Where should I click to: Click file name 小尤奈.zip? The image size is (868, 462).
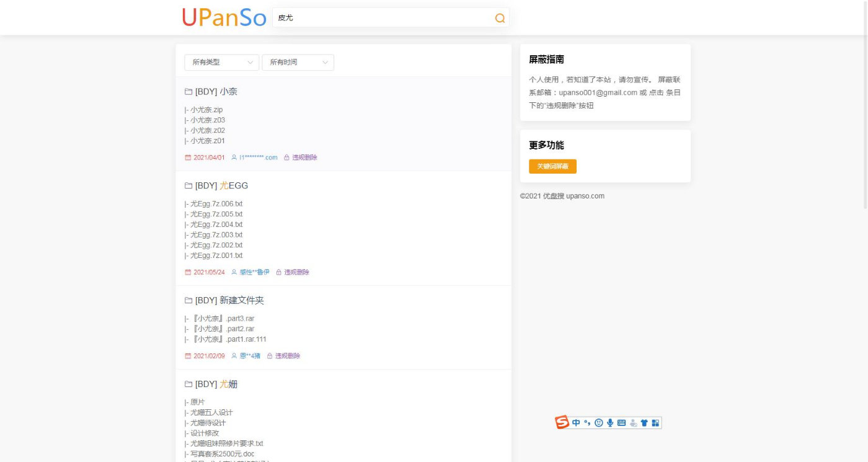[x=206, y=110]
